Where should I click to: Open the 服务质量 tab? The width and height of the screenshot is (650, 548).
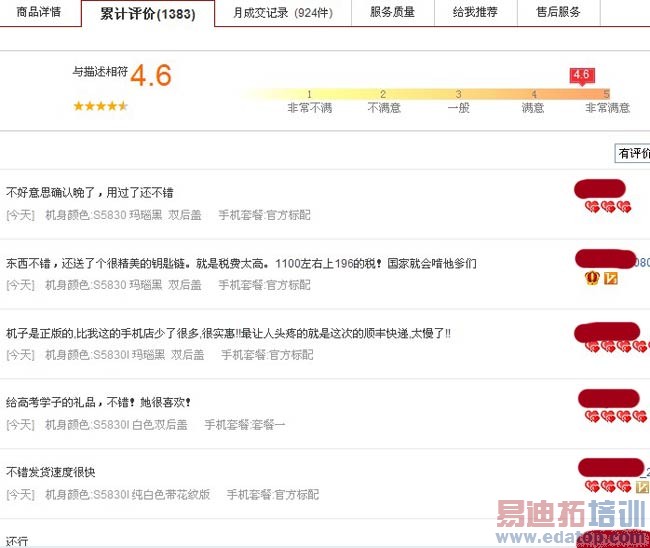click(392, 12)
